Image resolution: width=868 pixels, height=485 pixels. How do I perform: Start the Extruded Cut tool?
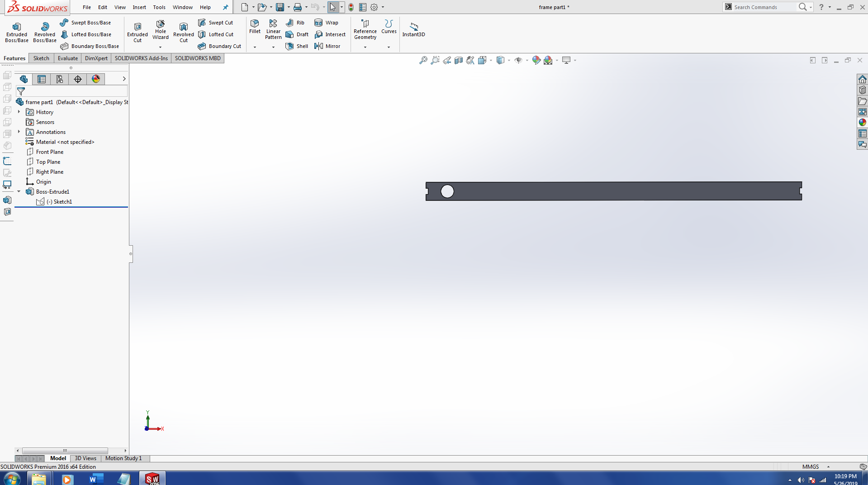coord(138,32)
